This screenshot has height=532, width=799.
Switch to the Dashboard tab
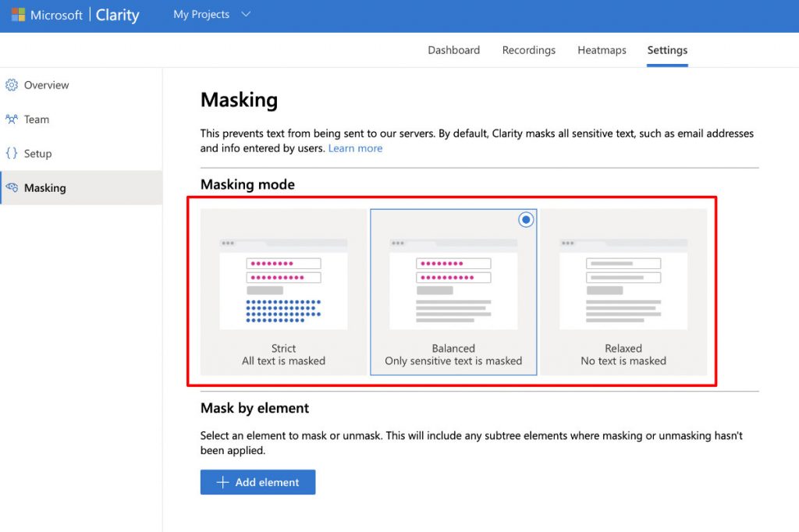453,50
